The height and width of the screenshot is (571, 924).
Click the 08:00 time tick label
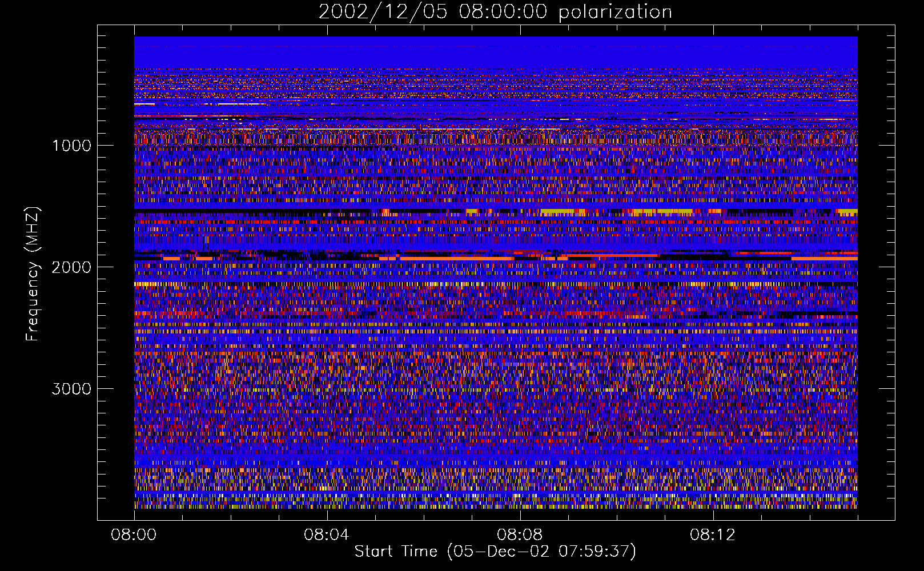[134, 535]
